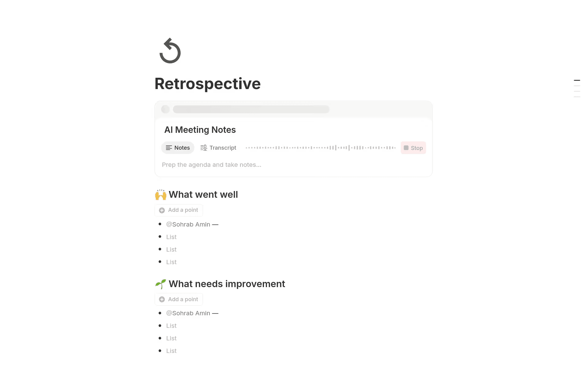Click the square stop icon in the Stop pill
This screenshot has width=588, height=367.
click(406, 148)
